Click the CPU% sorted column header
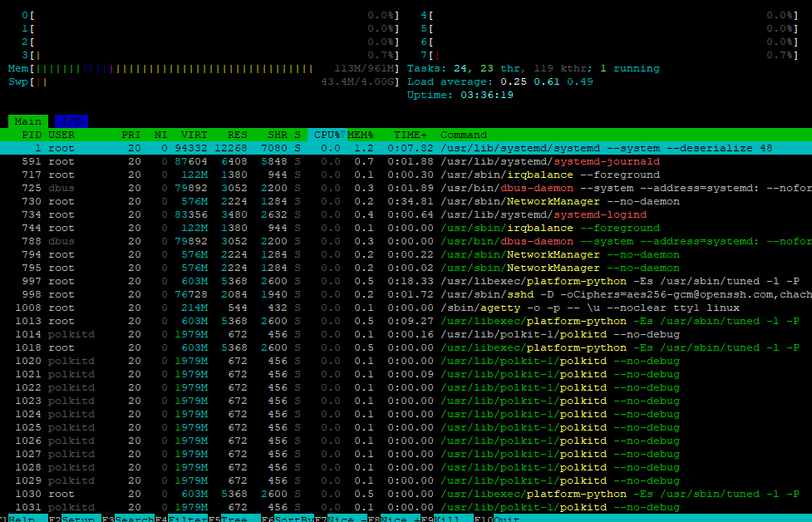The width and height of the screenshot is (812, 522). [x=327, y=135]
